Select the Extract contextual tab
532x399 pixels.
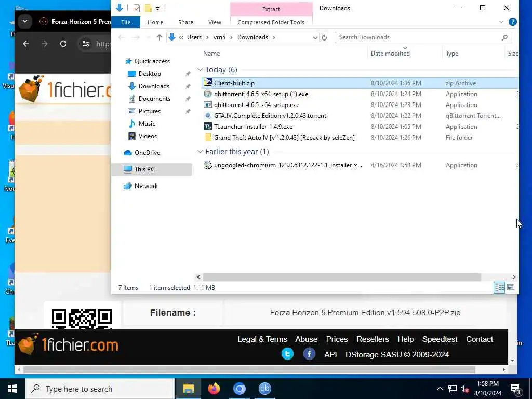pyautogui.click(x=271, y=9)
